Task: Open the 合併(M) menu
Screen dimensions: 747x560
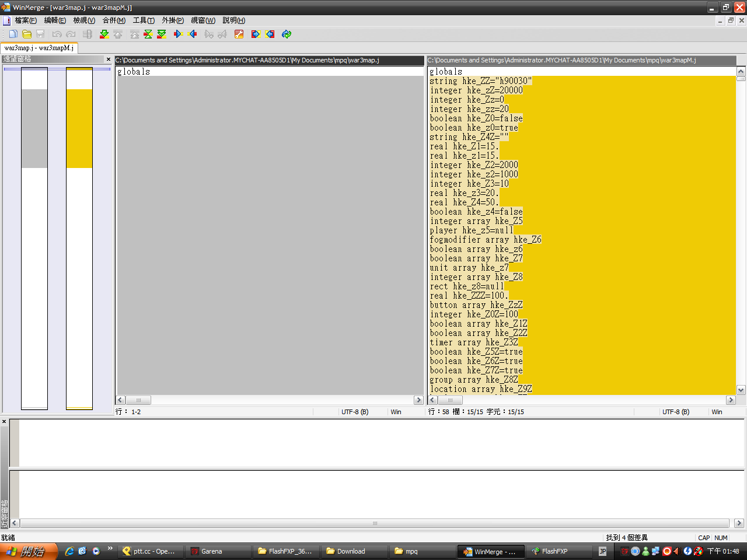Action: tap(114, 20)
